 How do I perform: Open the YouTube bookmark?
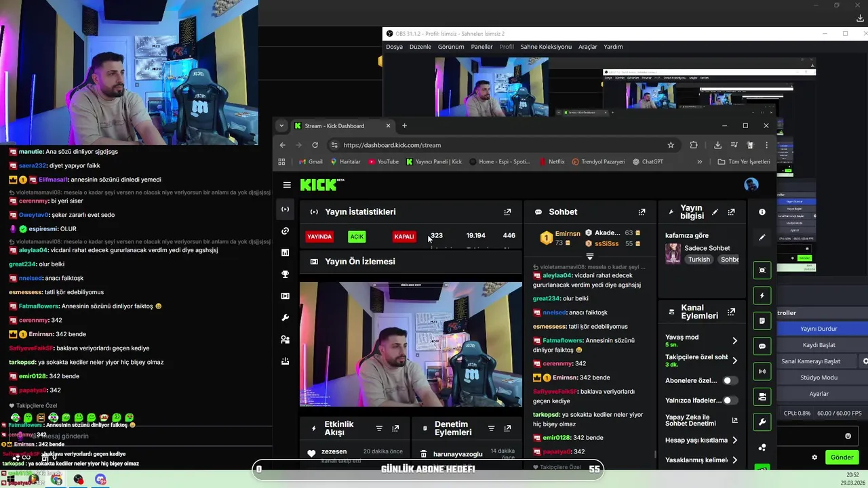(383, 162)
